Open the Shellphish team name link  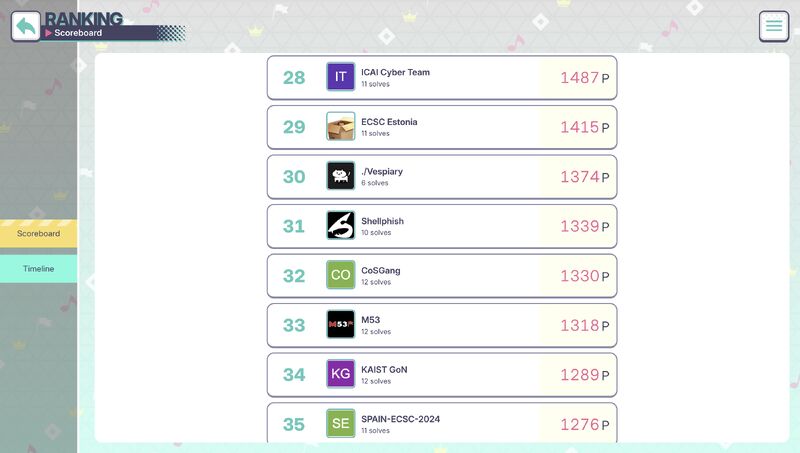pyautogui.click(x=382, y=221)
